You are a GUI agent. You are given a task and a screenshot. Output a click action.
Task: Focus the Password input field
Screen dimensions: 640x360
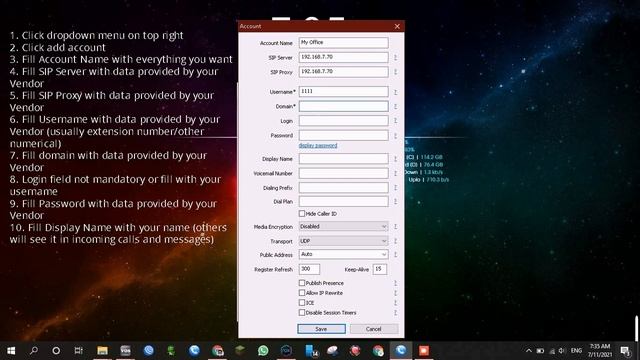[343, 135]
